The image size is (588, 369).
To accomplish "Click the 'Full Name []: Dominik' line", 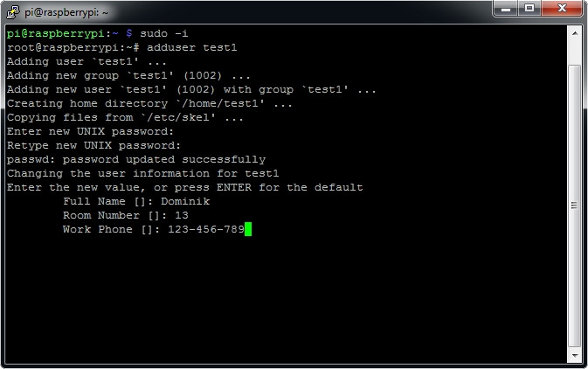I will point(135,201).
